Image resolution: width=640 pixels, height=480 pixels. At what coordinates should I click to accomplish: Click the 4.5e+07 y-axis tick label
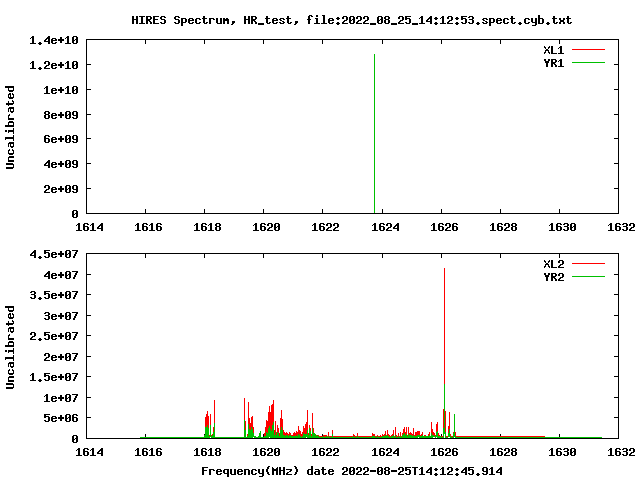point(53,254)
